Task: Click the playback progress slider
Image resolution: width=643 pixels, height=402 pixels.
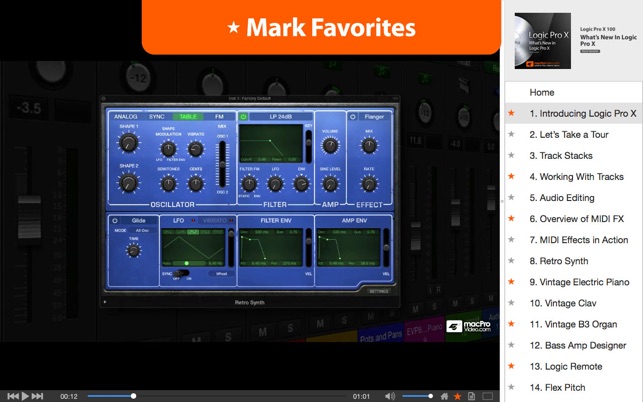Action: pyautogui.click(x=217, y=396)
